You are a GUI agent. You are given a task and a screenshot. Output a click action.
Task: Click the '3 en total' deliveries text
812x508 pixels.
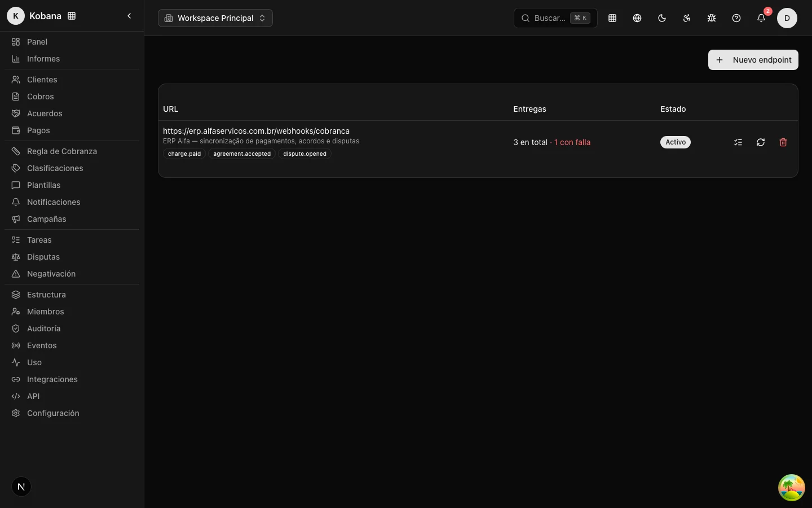click(x=530, y=142)
